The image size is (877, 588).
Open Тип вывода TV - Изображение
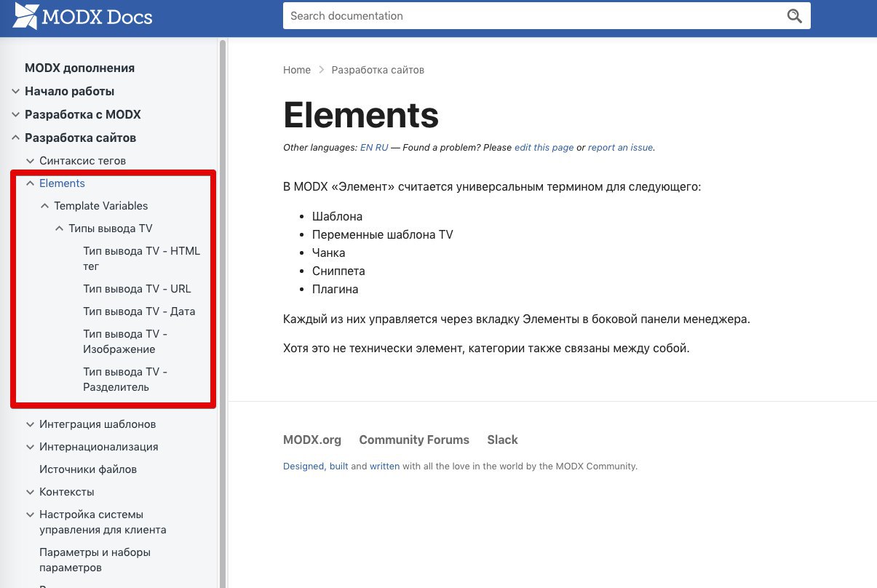coord(125,341)
